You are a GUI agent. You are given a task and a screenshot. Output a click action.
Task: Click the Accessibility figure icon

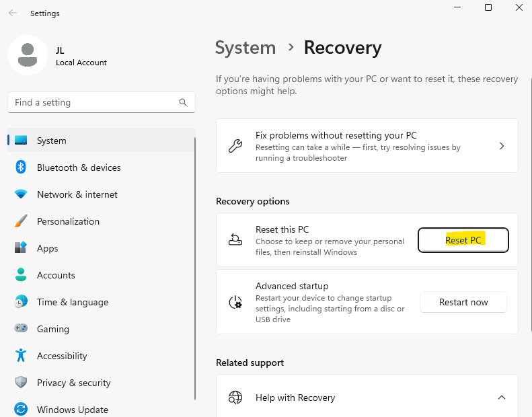click(21, 355)
